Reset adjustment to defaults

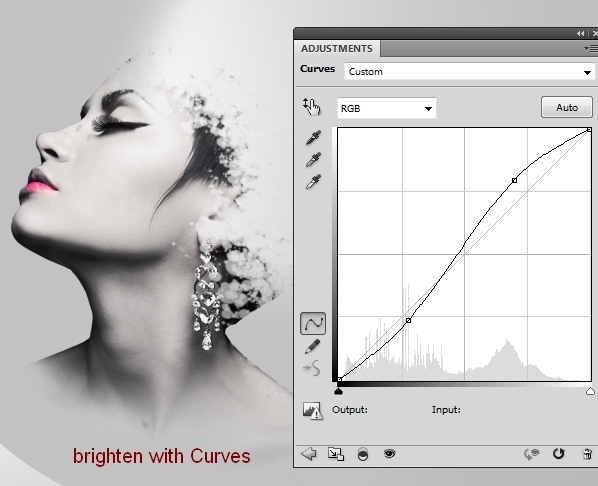[x=558, y=454]
